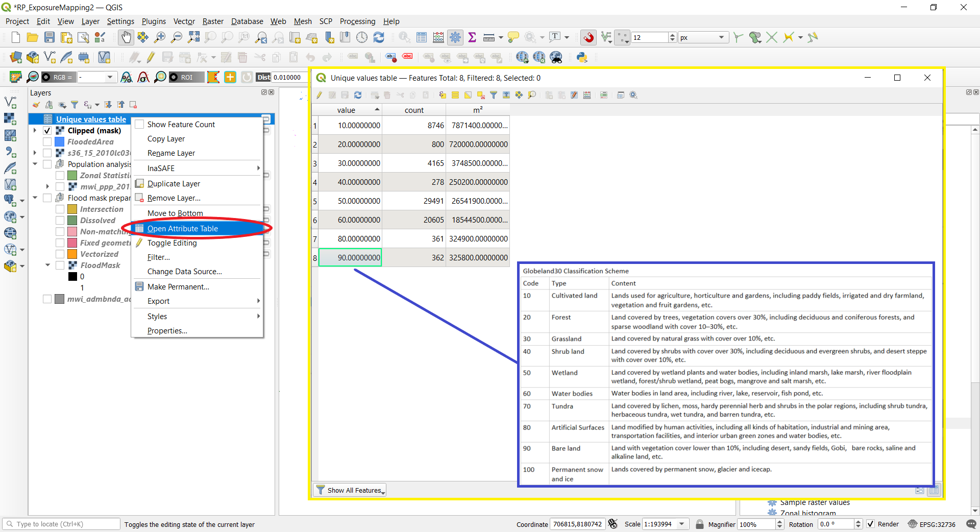This screenshot has height=532, width=980.
Task: Uncheck visibility of Clipped (mask) layer
Action: pyautogui.click(x=46, y=131)
